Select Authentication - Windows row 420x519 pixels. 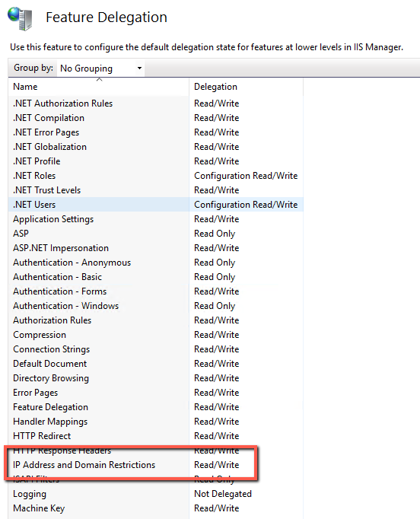point(155,306)
